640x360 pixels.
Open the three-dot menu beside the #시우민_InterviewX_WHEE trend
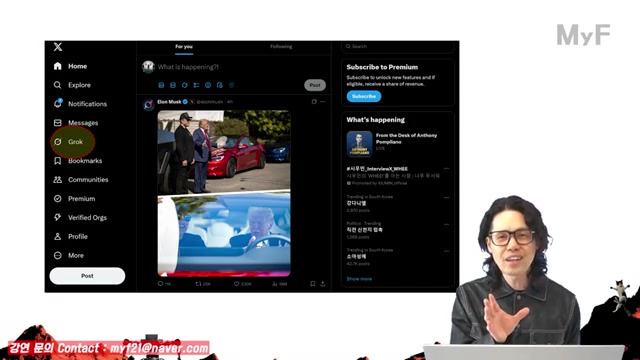[446, 169]
